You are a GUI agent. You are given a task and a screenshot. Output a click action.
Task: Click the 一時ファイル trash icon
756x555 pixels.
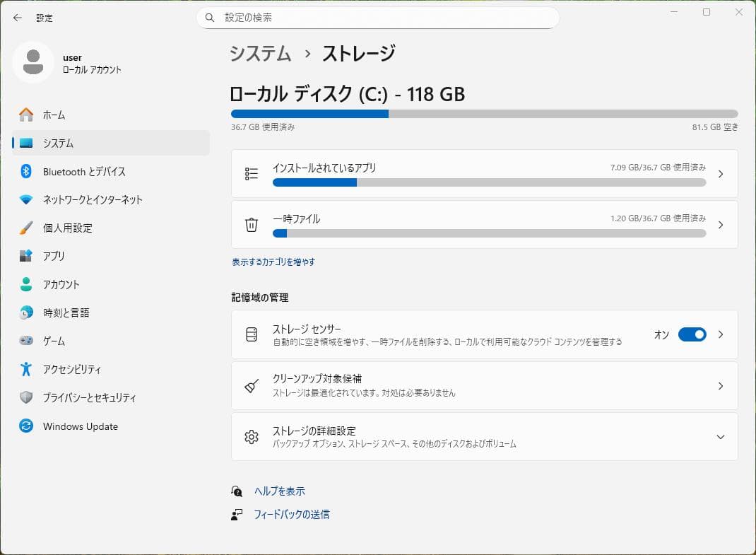click(251, 224)
